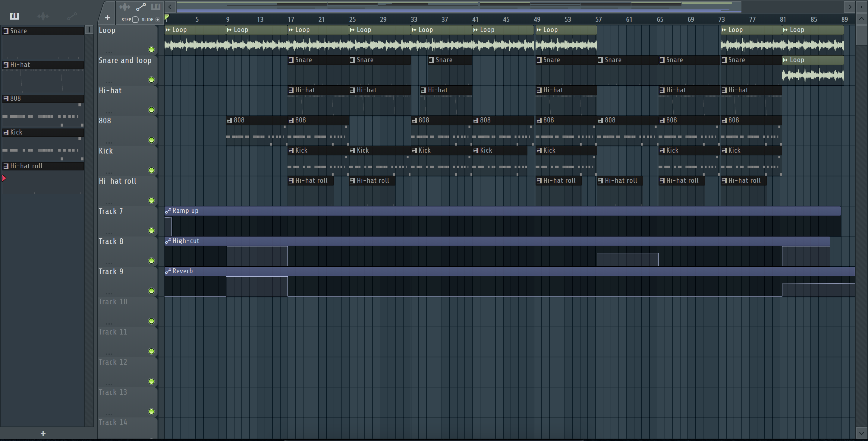Click the down arrow of the vertical scrollbar
The width and height of the screenshot is (868, 441).
[x=862, y=433]
